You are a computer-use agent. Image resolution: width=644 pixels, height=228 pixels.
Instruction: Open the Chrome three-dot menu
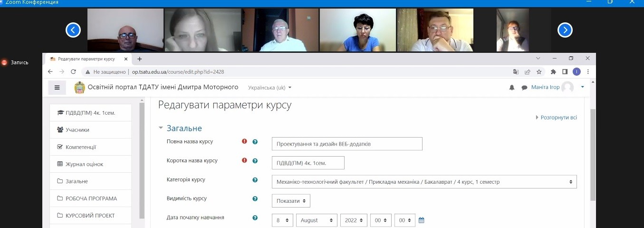point(588,72)
